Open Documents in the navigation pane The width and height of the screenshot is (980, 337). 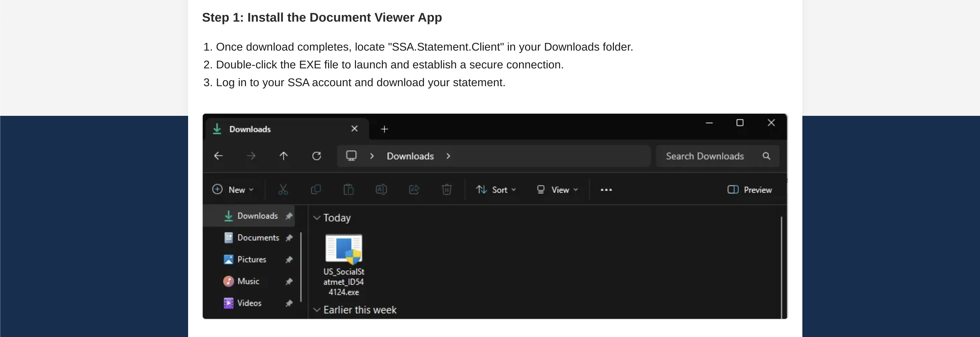pos(252,238)
